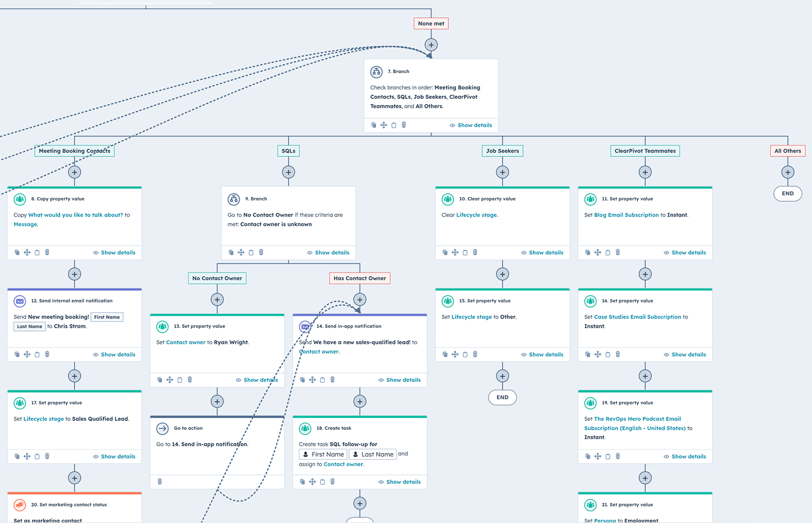Open the Case Studies Email Subscription link
812x523 pixels.
pos(637,317)
